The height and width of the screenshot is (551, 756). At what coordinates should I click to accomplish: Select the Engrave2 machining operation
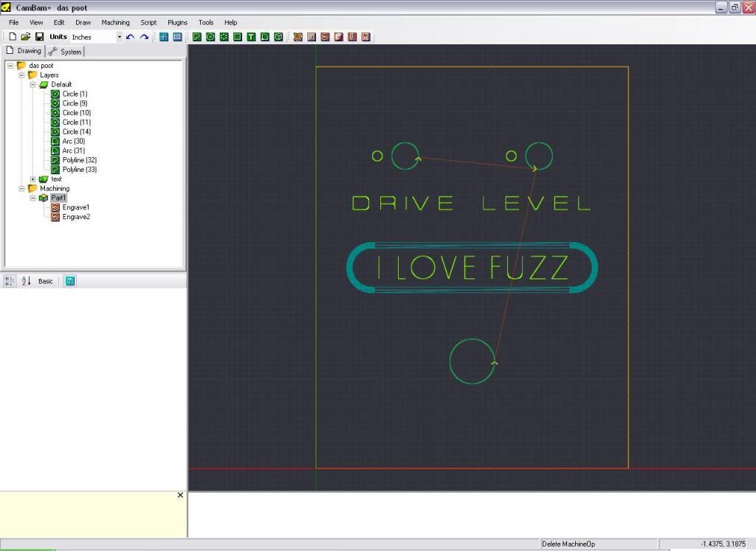[x=75, y=217]
